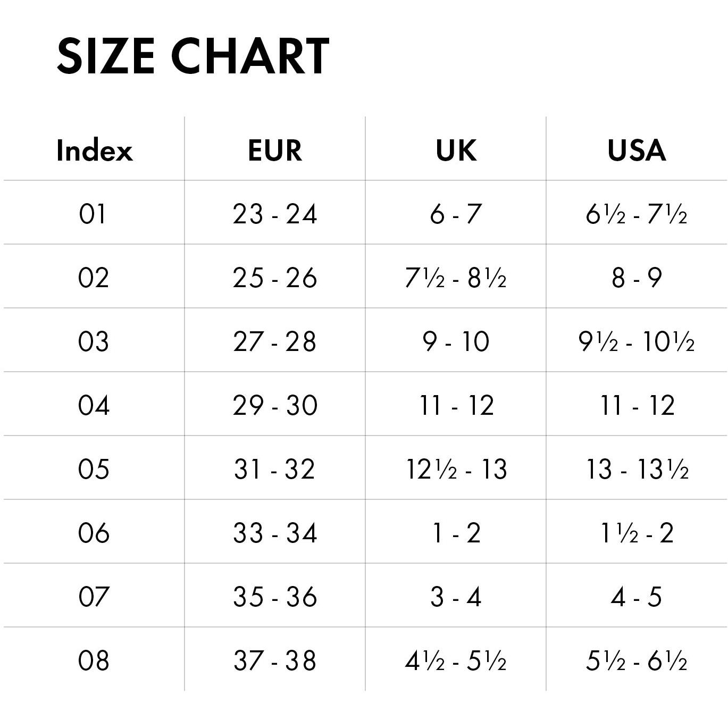Image resolution: width=728 pixels, height=728 pixels.
Task: Click index 01 row label
Action: [93, 214]
